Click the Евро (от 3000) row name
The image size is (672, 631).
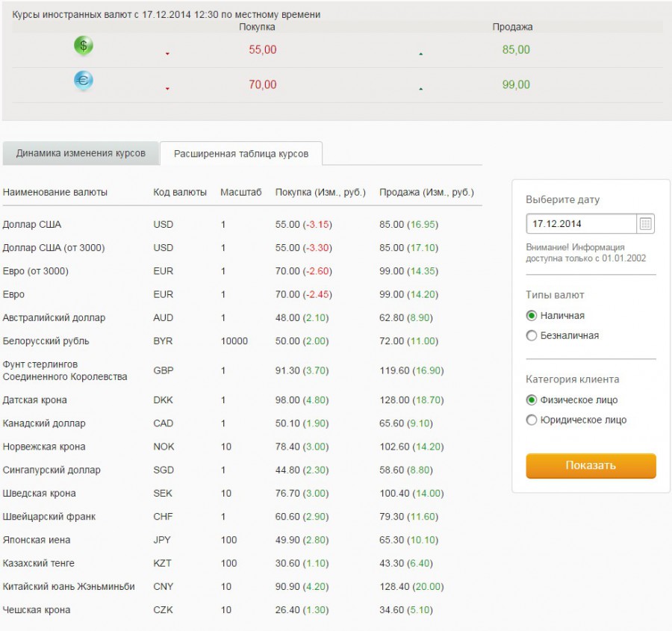(x=36, y=271)
